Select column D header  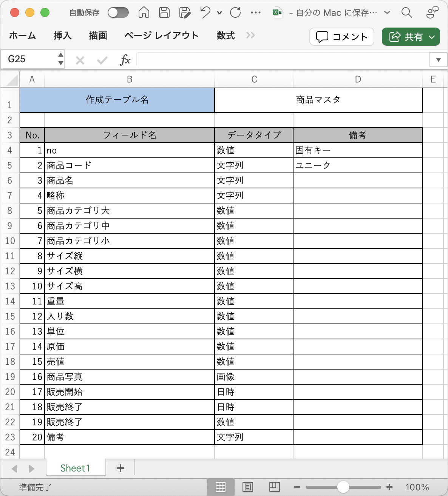point(358,79)
